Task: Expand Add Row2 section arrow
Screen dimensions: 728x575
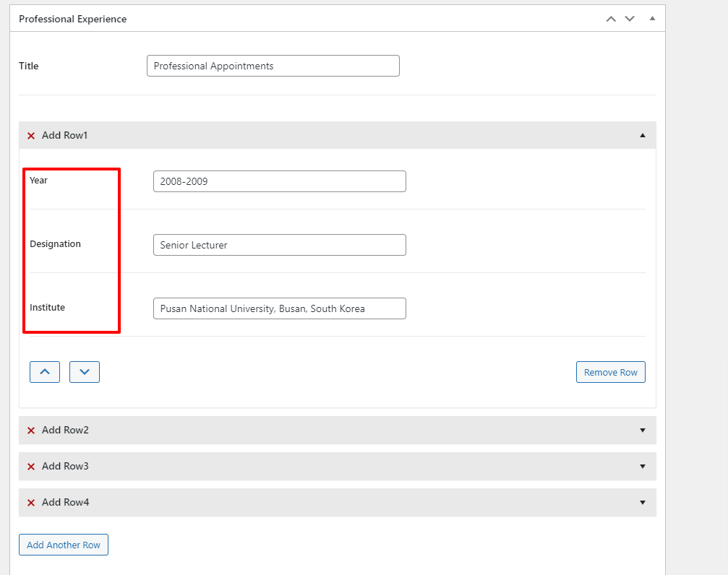Action: pyautogui.click(x=643, y=430)
